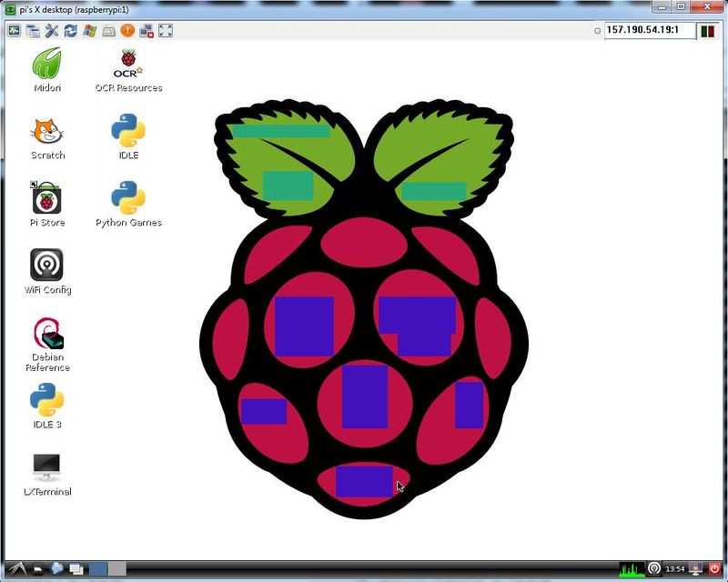Image resolution: width=728 pixels, height=582 pixels.
Task: Click the 157.190.54.19:1 address field
Action: pos(650,30)
